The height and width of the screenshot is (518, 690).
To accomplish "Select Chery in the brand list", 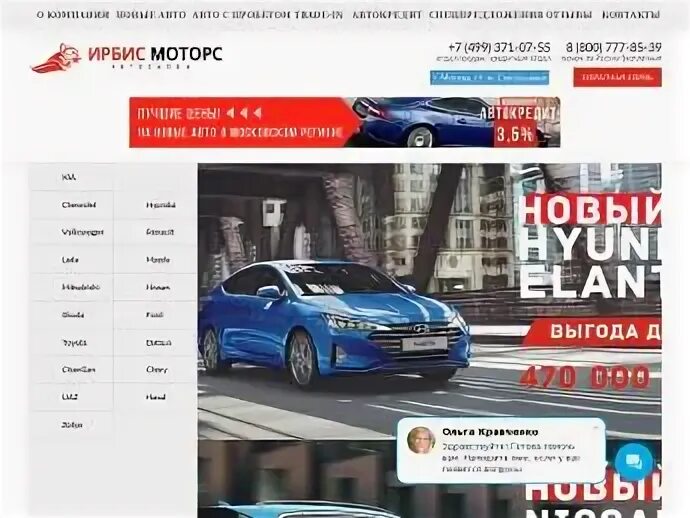I will [157, 370].
